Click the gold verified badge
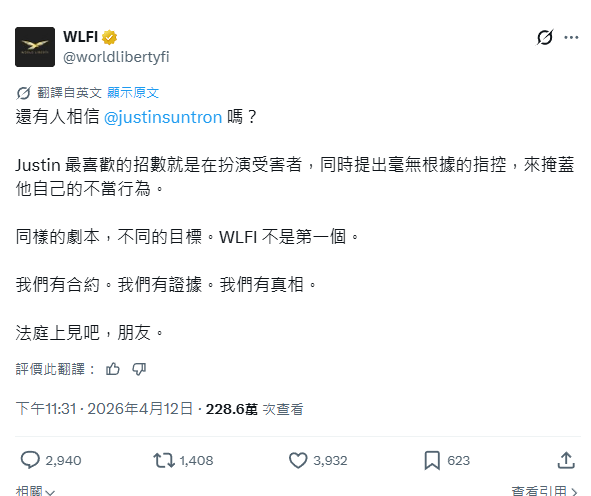The height and width of the screenshot is (496, 591). 109,37
